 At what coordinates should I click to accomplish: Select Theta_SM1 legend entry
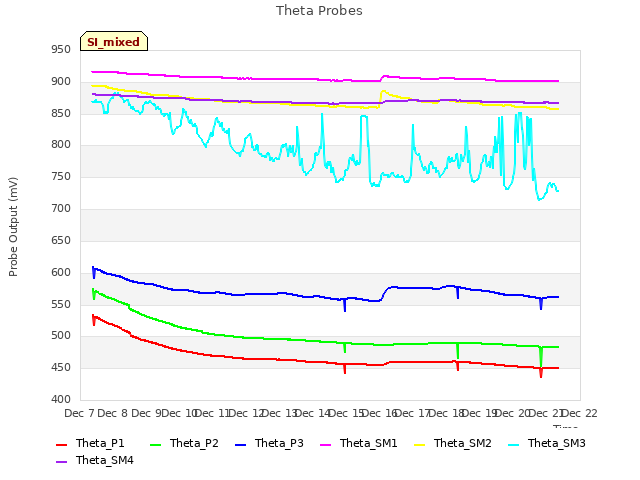click(369, 443)
